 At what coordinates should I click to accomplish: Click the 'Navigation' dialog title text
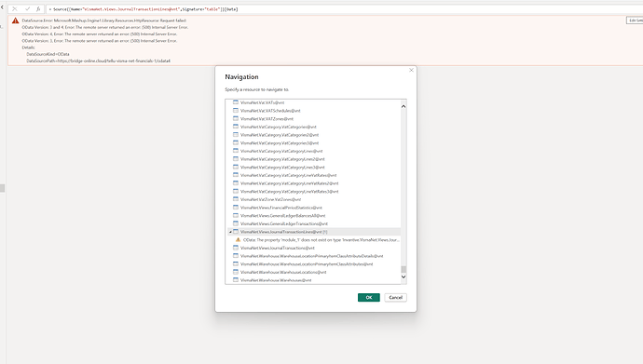pyautogui.click(x=241, y=77)
